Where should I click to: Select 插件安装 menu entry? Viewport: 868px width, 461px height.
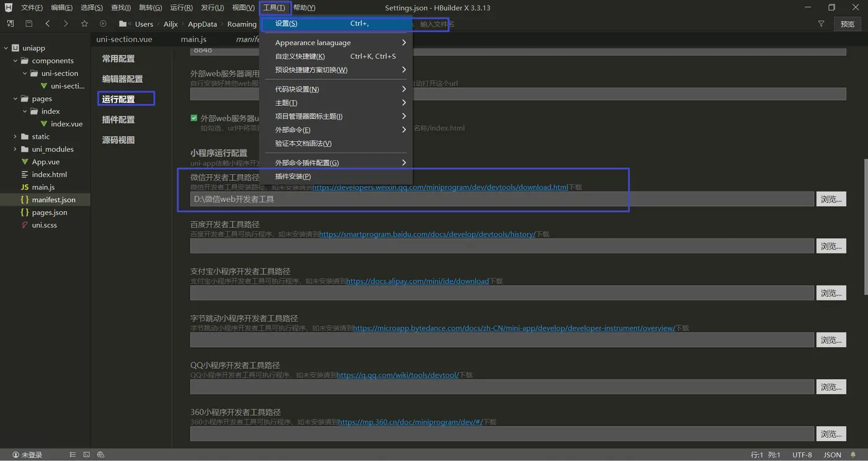click(x=336, y=177)
